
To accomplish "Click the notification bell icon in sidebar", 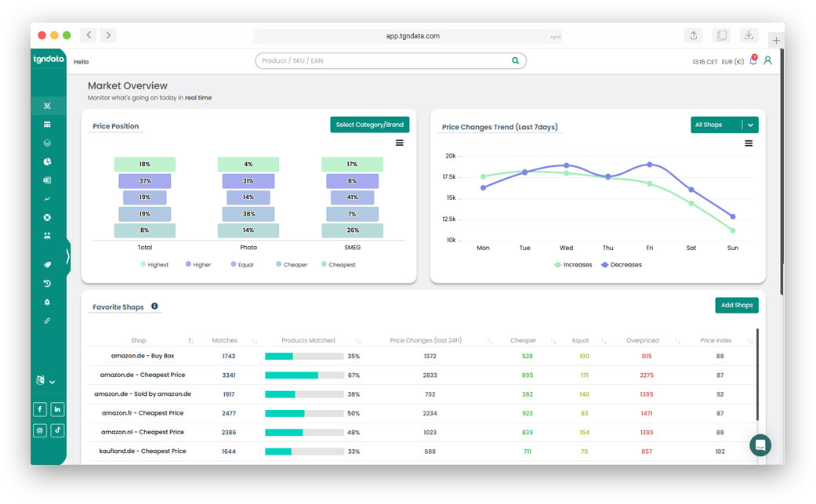I will point(47,302).
